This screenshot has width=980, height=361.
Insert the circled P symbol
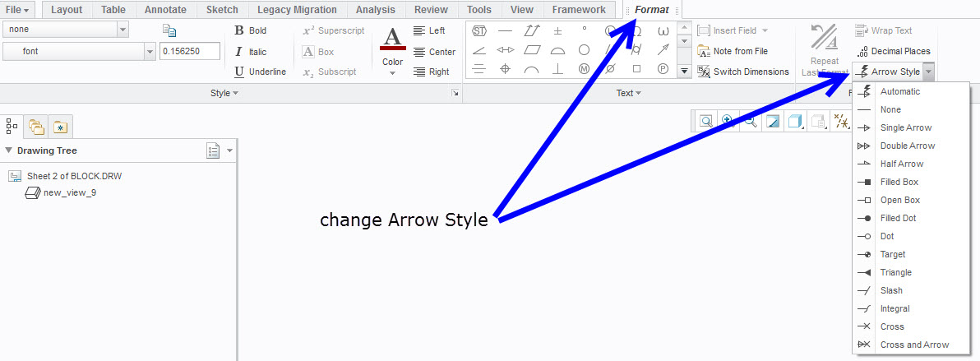pos(663,69)
